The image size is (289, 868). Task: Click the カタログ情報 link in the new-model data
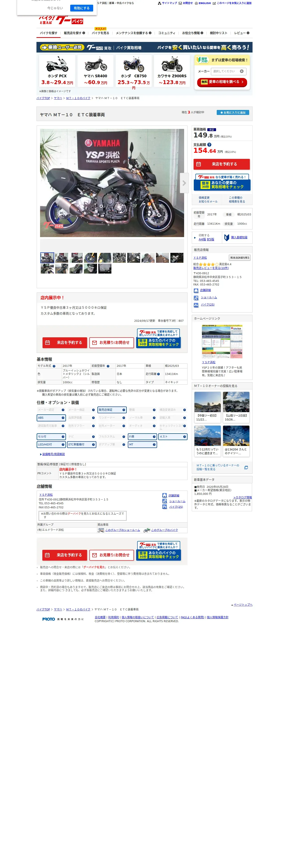[x=243, y=497]
